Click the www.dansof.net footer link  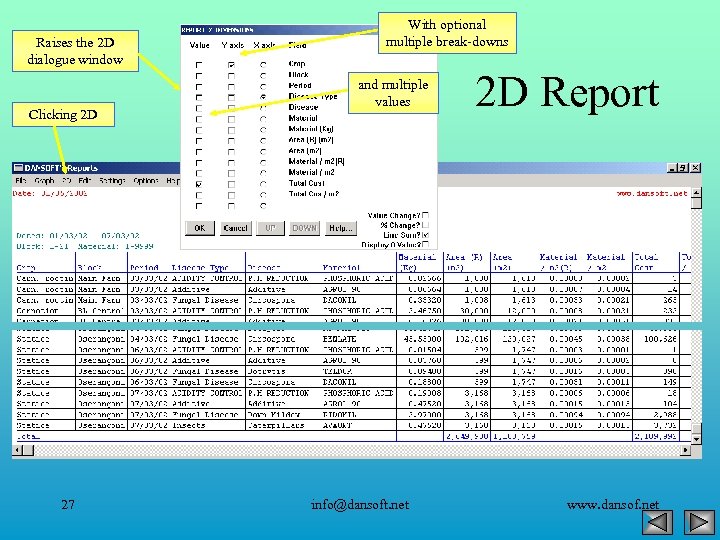coord(613,505)
